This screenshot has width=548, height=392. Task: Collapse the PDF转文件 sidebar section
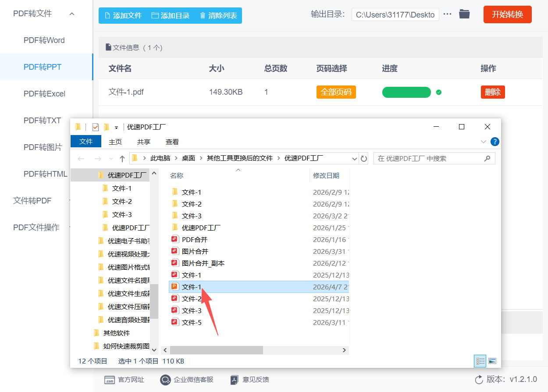tap(72, 14)
